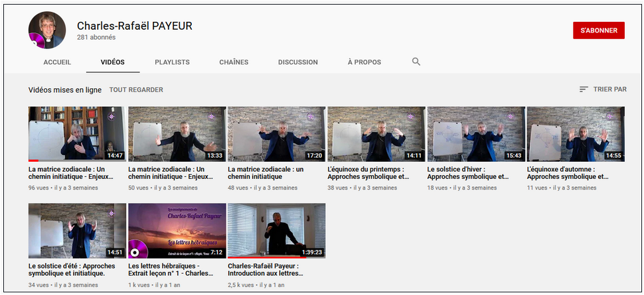Image resolution: width=644 pixels, height=295 pixels.
Task: Open 'Introduction aux lettres' video title
Action: pos(266,270)
